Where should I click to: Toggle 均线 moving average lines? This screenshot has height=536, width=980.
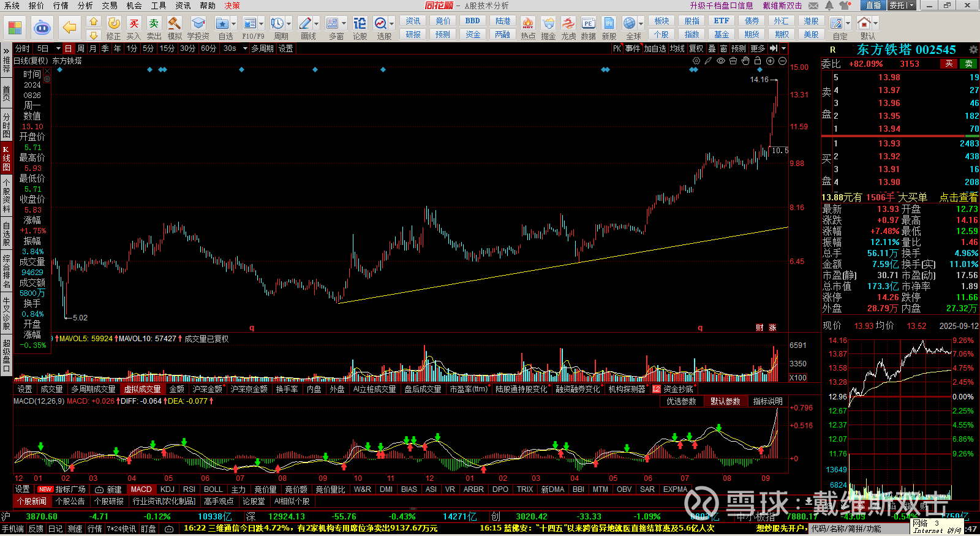click(677, 48)
